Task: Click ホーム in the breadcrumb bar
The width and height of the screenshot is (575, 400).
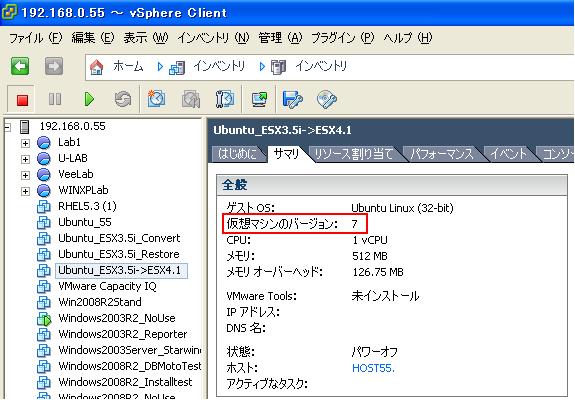Action: [128, 66]
